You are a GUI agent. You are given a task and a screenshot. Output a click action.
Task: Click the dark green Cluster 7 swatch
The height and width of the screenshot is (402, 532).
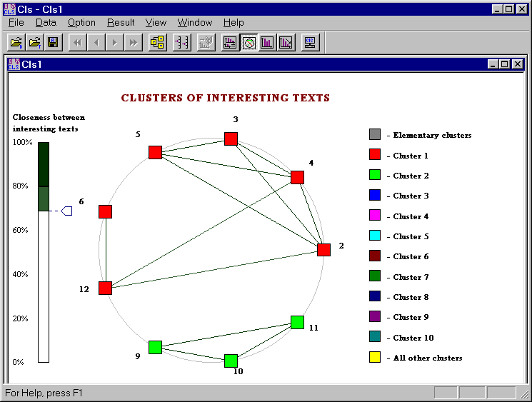pos(375,276)
